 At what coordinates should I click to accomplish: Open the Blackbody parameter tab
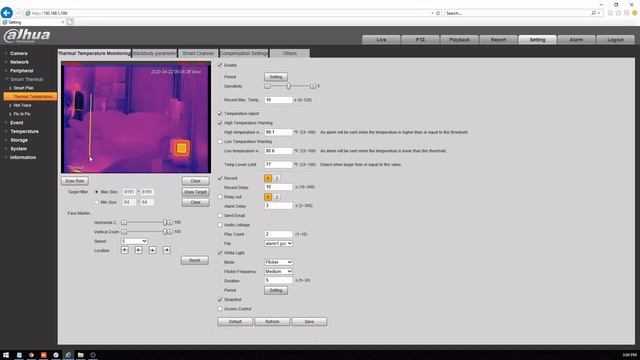point(155,53)
